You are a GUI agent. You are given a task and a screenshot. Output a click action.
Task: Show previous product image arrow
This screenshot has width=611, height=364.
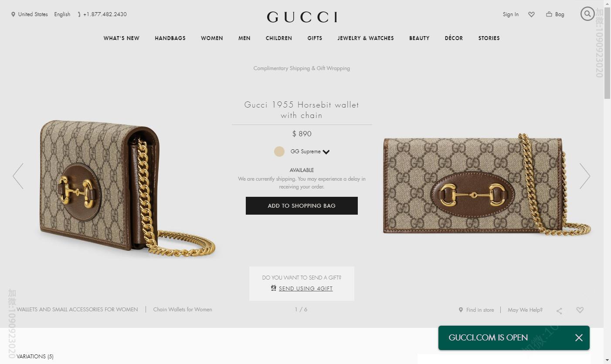pos(18,176)
